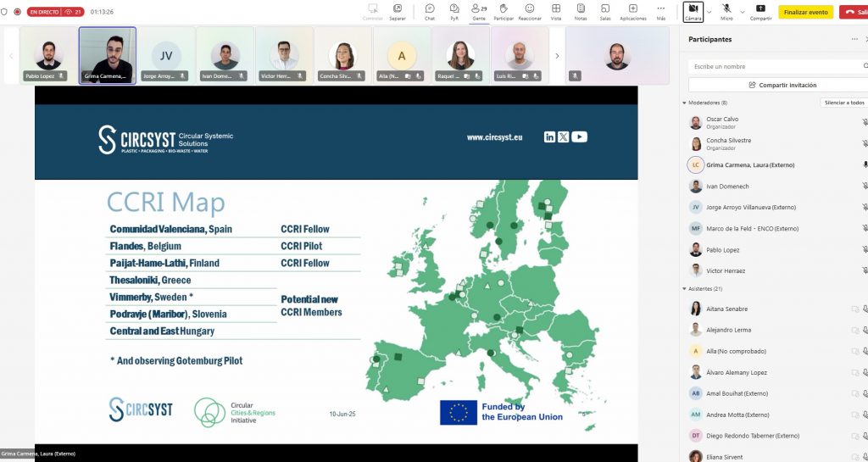Screen dimensions: 868x462
Task: Select Amal Bouihat (Externo) in attendees list
Action: point(775,393)
